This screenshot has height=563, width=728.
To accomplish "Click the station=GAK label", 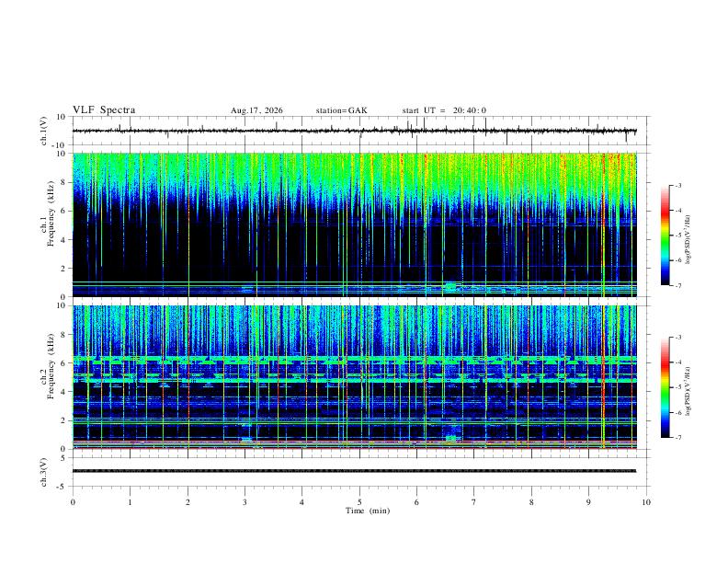I will pos(341,110).
